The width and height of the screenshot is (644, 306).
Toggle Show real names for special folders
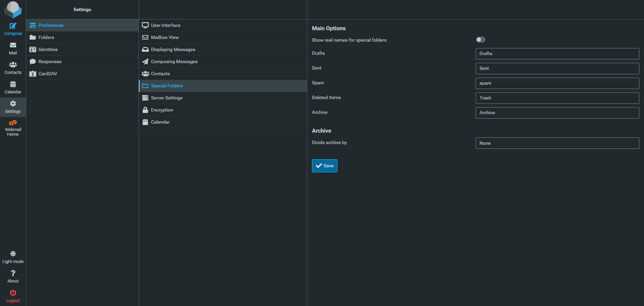[480, 40]
